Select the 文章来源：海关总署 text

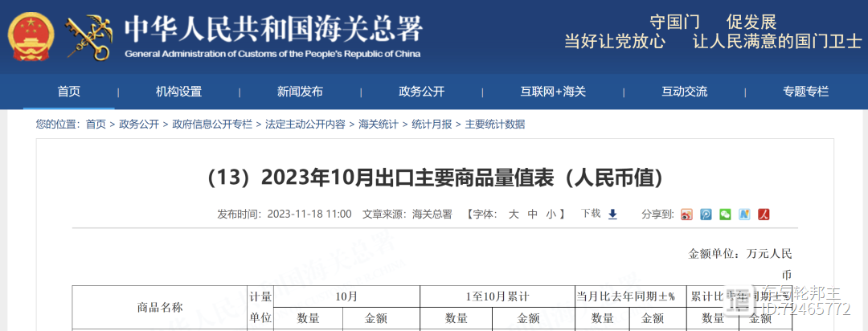[407, 215]
